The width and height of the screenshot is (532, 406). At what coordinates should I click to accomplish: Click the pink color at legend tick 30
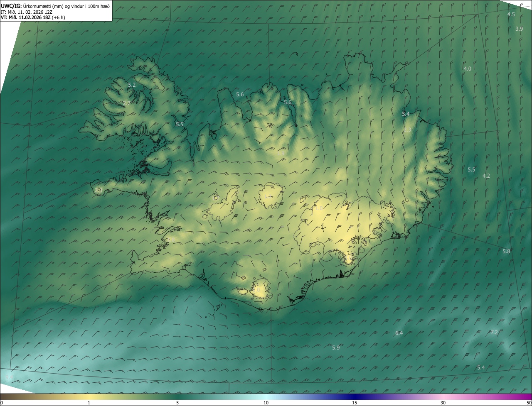(443, 396)
